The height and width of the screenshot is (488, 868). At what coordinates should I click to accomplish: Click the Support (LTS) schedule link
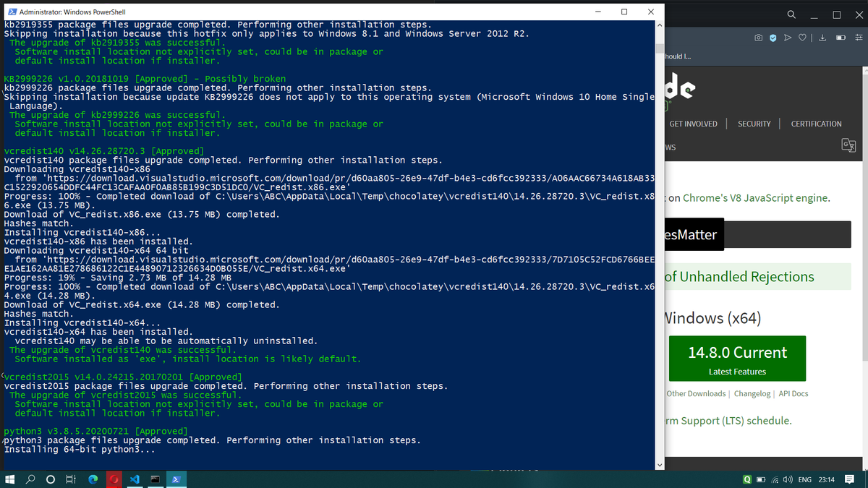727,421
